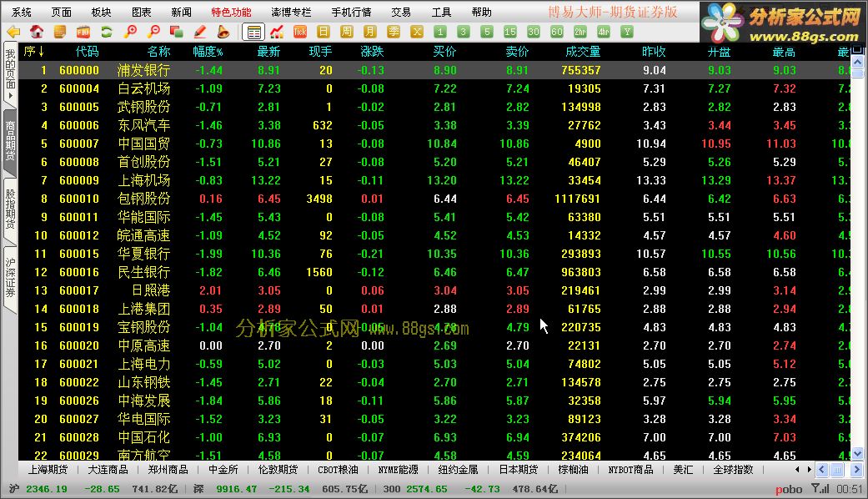868x499 pixels.
Task: Switch to monthly chart 月 button
Action: pos(369,32)
